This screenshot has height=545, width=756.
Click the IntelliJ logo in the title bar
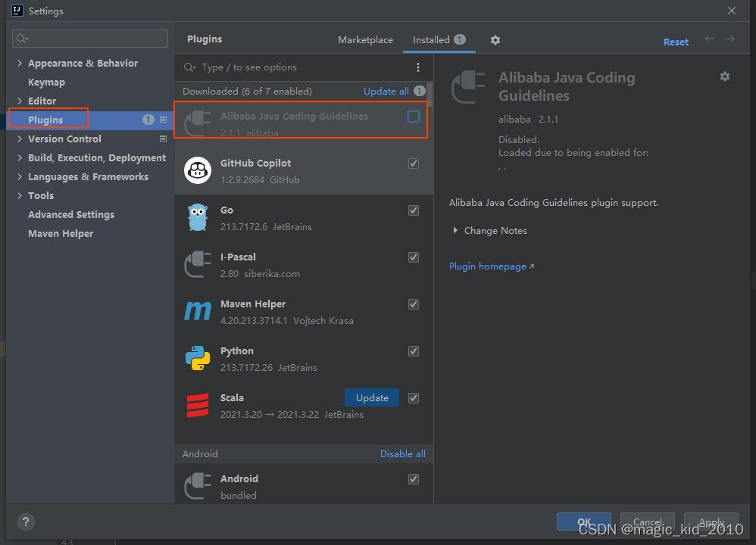point(17,11)
